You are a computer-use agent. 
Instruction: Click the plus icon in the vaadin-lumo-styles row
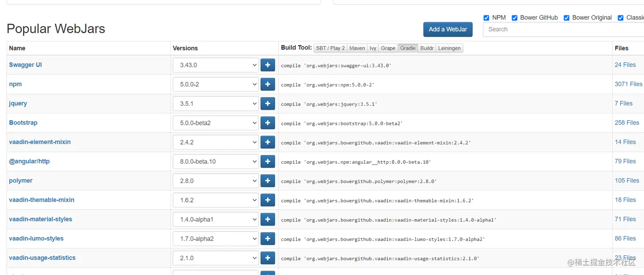267,238
